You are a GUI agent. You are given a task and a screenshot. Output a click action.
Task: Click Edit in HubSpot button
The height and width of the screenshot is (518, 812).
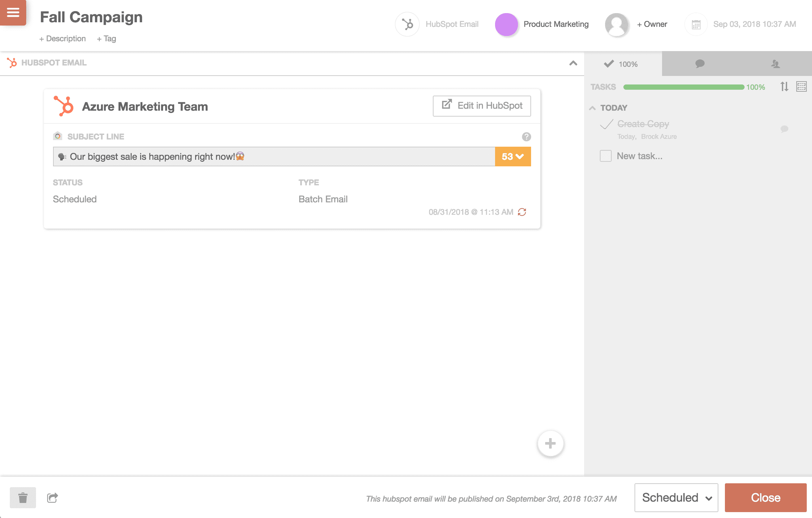pyautogui.click(x=482, y=106)
